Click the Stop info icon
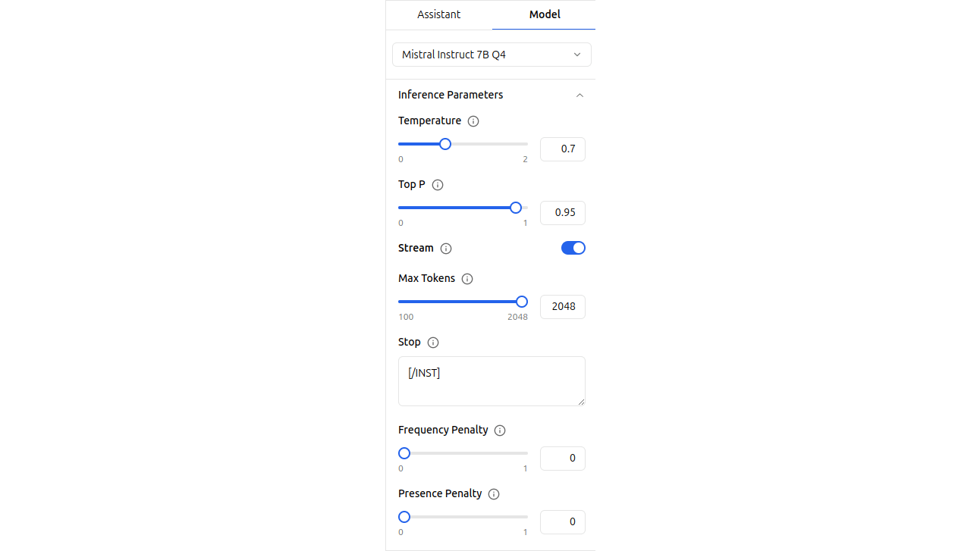The image size is (980, 551). click(x=433, y=343)
